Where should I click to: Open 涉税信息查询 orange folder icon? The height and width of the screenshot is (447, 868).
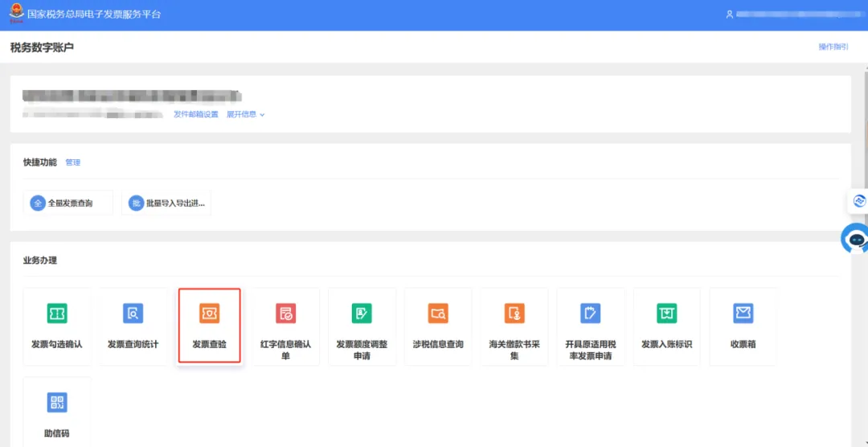438,314
